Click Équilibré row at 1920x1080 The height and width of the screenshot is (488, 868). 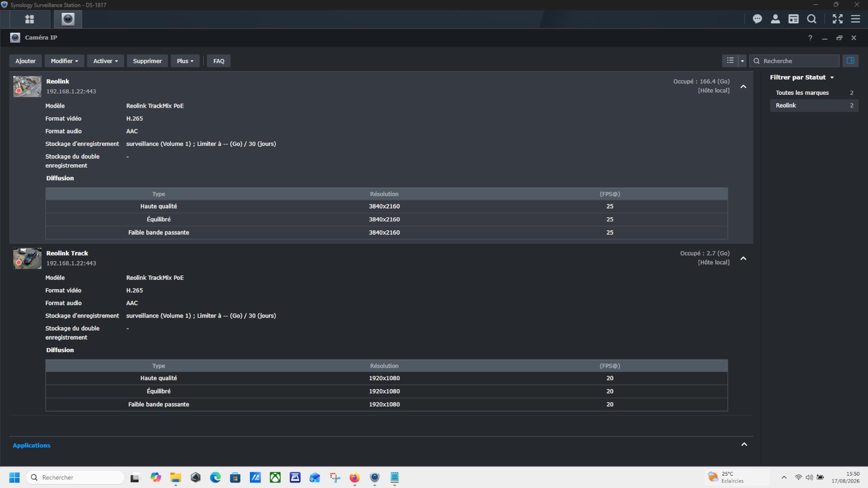387,391
